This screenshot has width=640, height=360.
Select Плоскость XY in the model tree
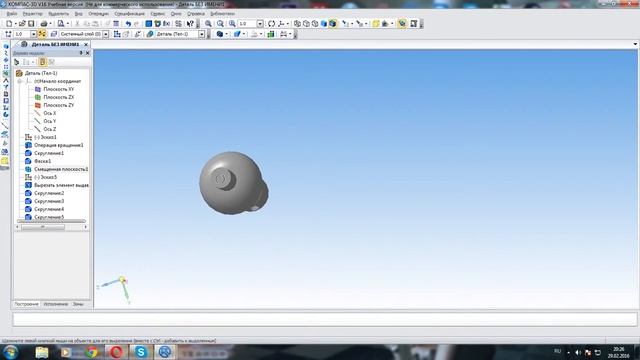(x=59, y=89)
